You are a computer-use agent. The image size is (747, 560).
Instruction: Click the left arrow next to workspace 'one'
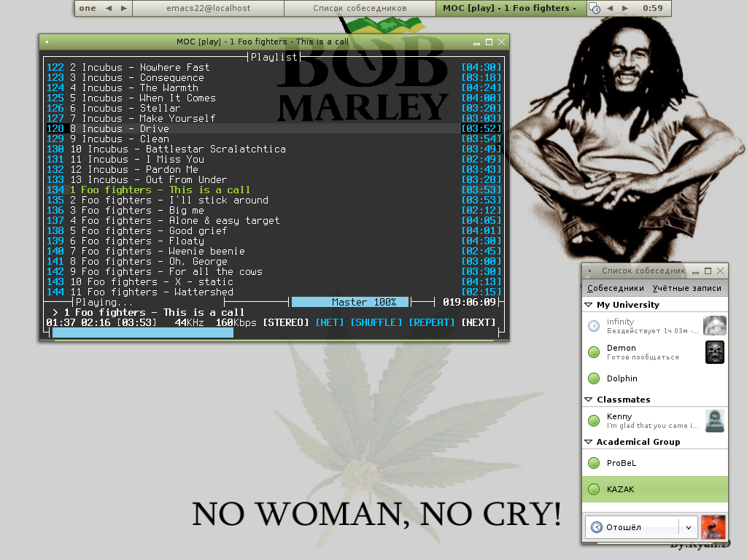[x=109, y=8]
